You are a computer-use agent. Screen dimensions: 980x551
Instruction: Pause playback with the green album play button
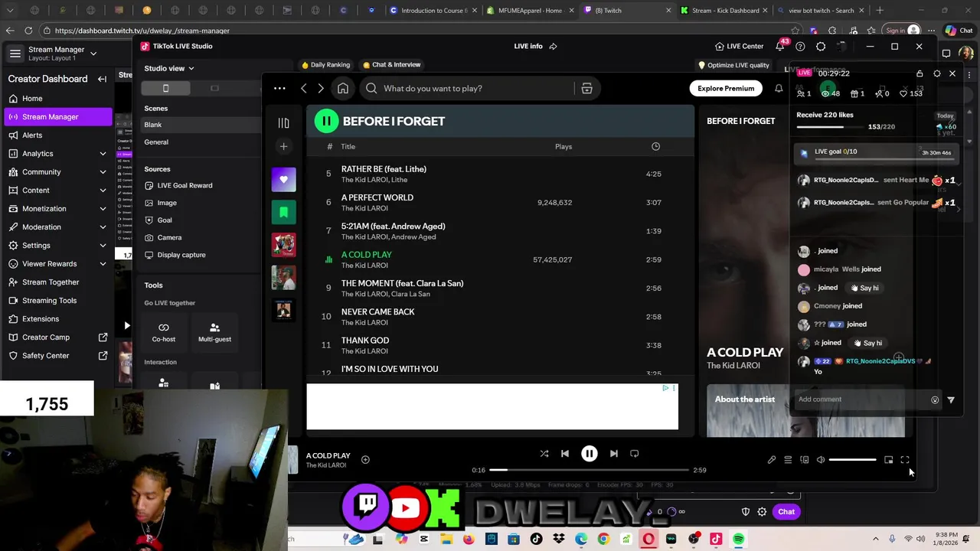[x=326, y=121]
